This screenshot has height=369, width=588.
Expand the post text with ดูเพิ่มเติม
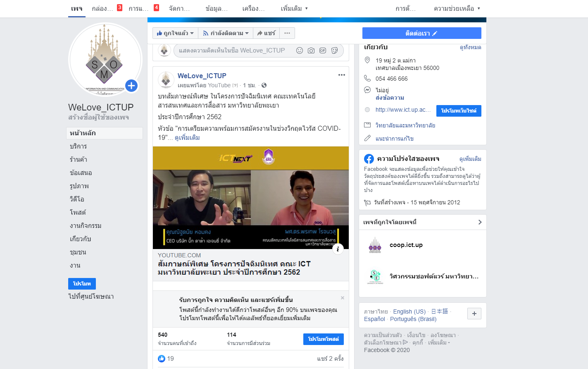tap(187, 137)
